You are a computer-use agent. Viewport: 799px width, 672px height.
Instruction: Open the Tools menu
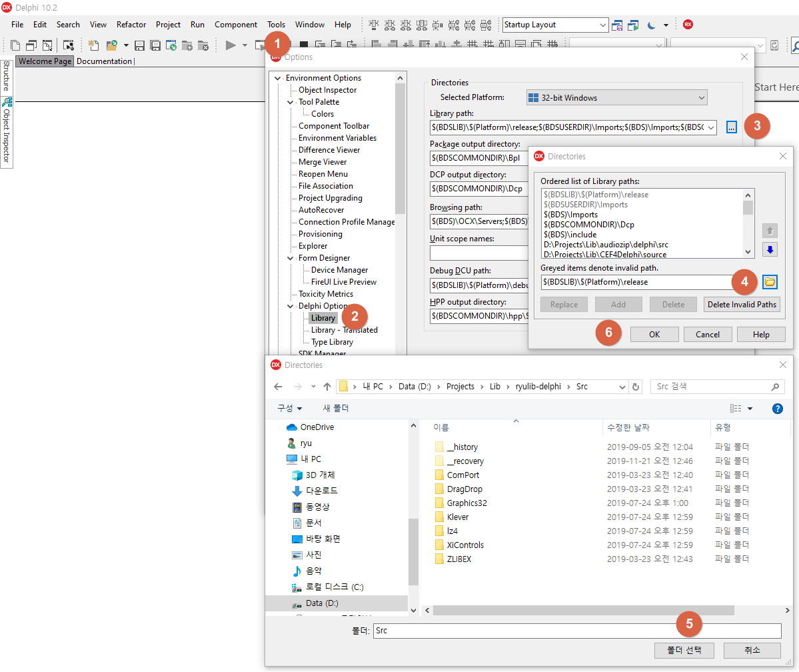pyautogui.click(x=276, y=25)
